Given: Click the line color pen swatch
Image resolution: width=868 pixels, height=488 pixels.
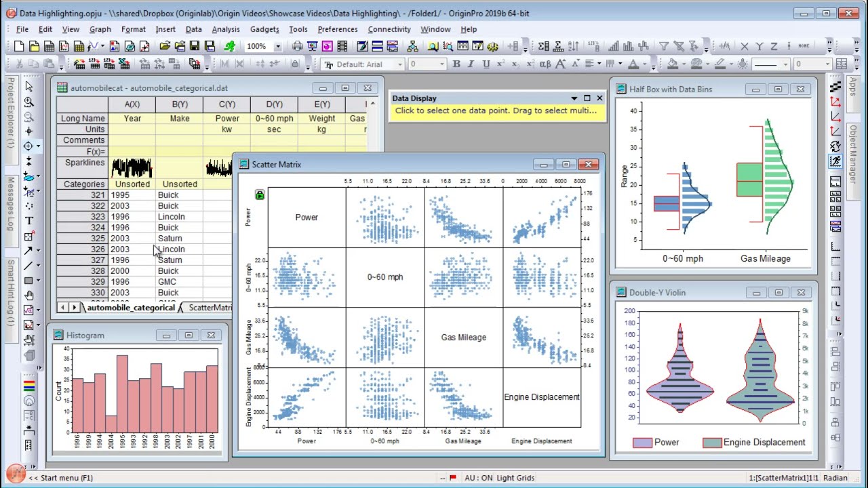Looking at the screenshot, I should click(x=720, y=64).
